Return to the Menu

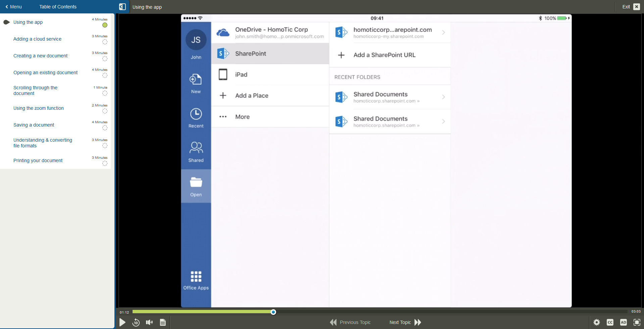13,7
